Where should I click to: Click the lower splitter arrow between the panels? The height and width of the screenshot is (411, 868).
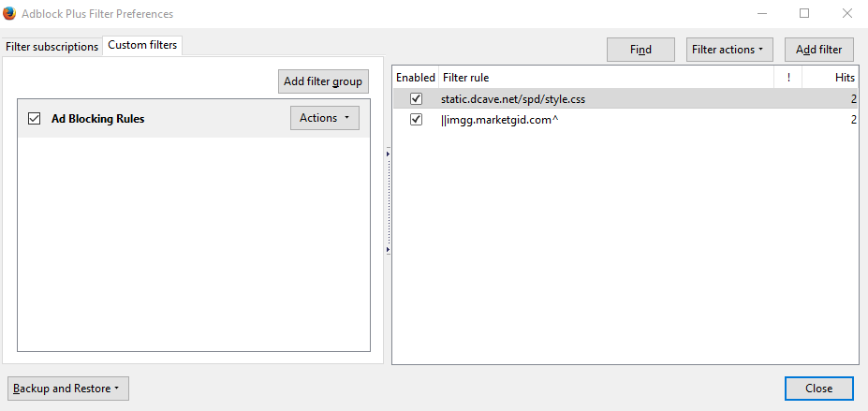coord(388,250)
